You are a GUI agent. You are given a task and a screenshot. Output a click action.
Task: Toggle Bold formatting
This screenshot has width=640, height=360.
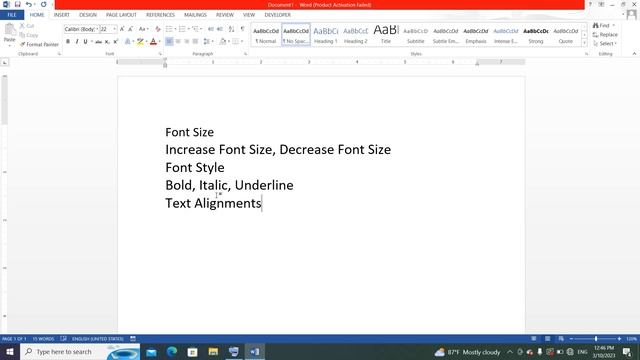click(x=68, y=42)
